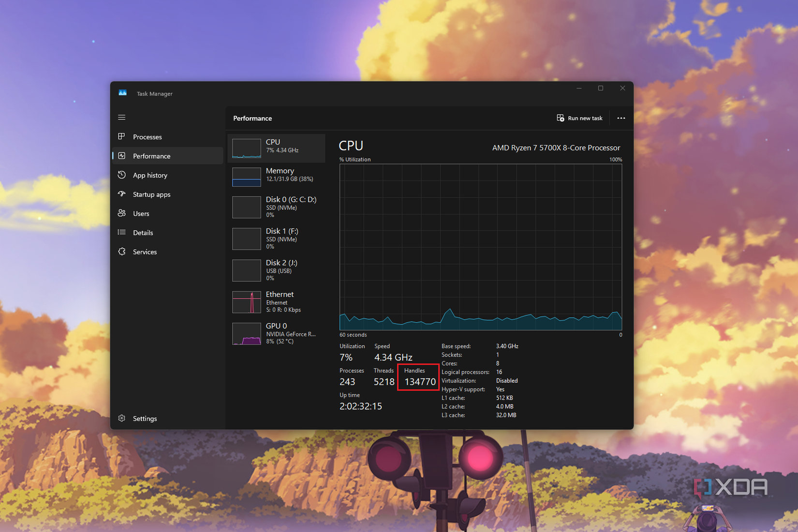Select Disk 1 (F:) entry
The image size is (798, 532).
pos(277,239)
